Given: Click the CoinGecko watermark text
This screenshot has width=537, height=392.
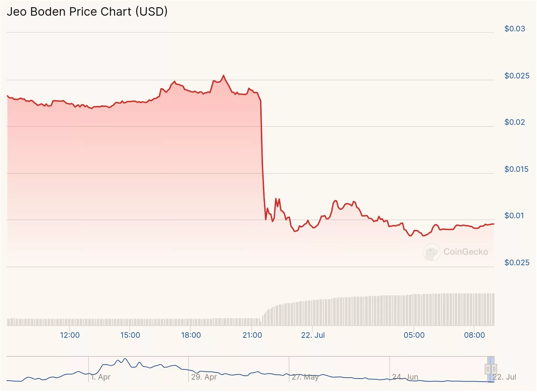Looking at the screenshot, I should pyautogui.click(x=465, y=252).
